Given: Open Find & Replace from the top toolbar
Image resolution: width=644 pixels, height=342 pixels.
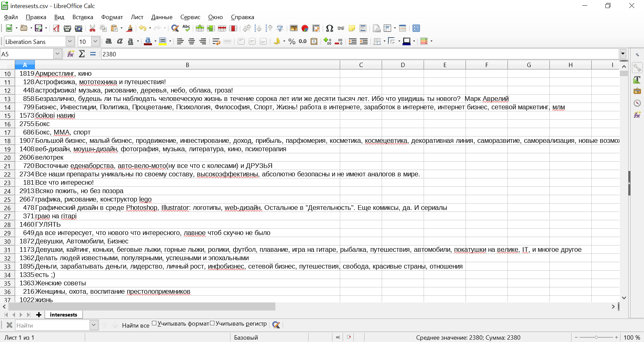Looking at the screenshot, I should pyautogui.click(x=175, y=28).
